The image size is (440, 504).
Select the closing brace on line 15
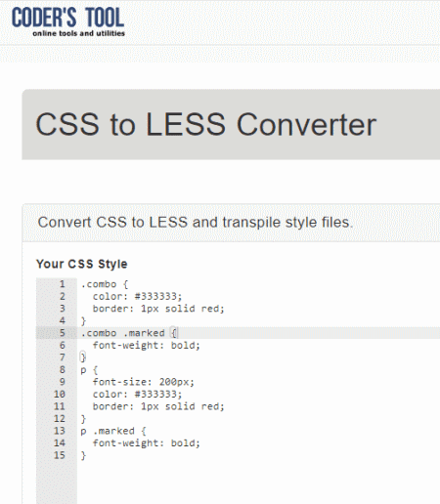[83, 455]
